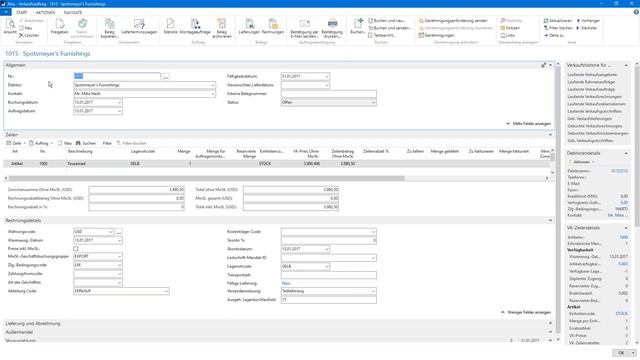Image resolution: width=640 pixels, height=360 pixels.
Task: Open the Auftragsdatum date dropdown
Action: [119, 111]
